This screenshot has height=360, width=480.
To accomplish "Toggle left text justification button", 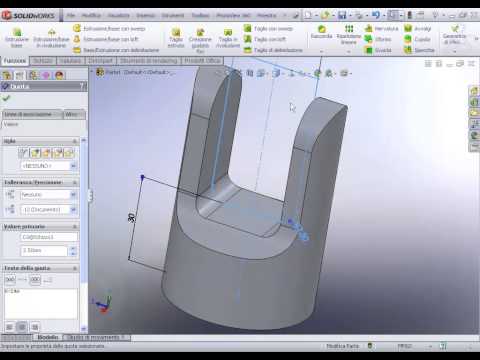I will [9, 327].
